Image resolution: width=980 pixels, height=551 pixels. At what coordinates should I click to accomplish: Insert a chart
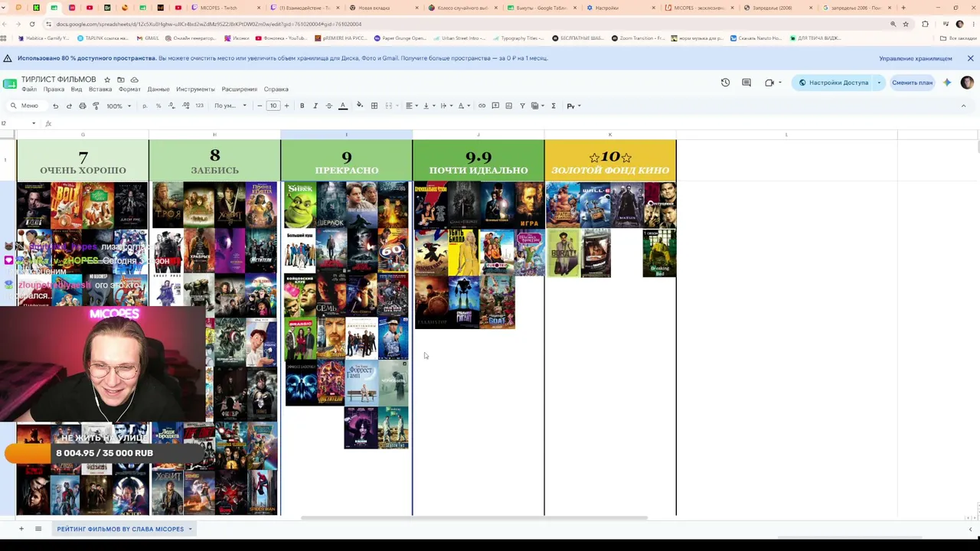coord(508,106)
